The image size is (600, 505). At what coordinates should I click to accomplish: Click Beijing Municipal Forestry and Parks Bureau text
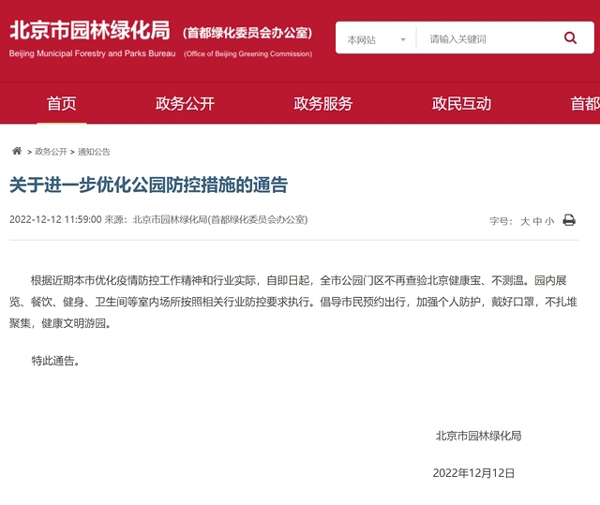tap(92, 54)
